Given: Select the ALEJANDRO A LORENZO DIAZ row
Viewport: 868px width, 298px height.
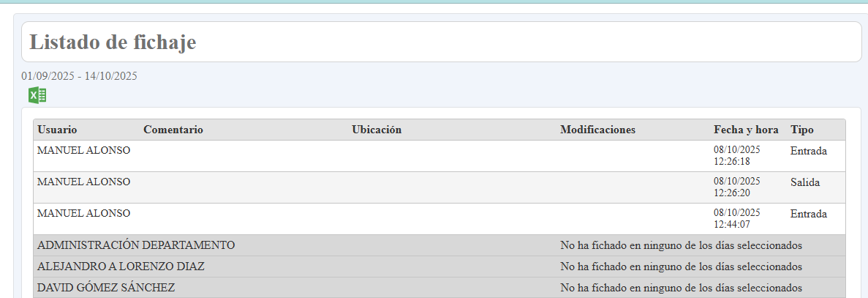Looking at the screenshot, I should (121, 267).
